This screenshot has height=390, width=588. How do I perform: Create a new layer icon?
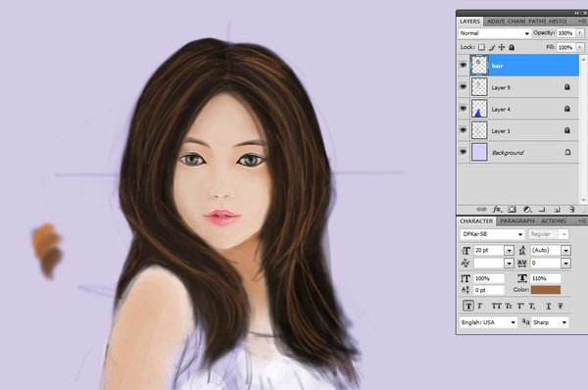click(x=557, y=210)
